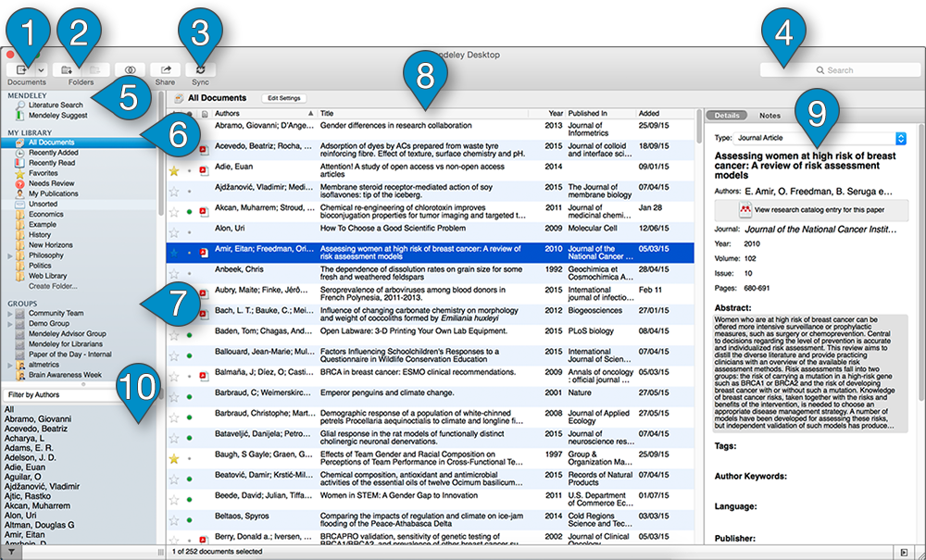Select Needs Review in My Library
The image size is (926, 560).
point(51,182)
